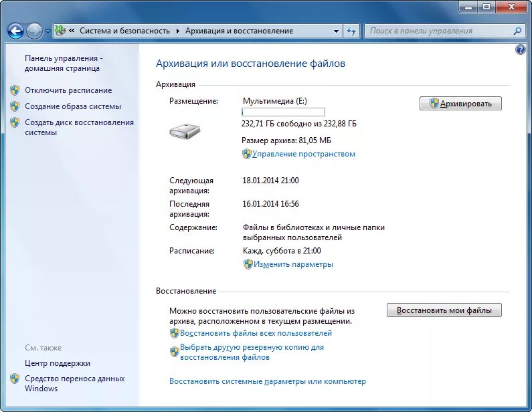Click shield icon beside 'Управление пространством'
The image size is (532, 412).
(247, 154)
